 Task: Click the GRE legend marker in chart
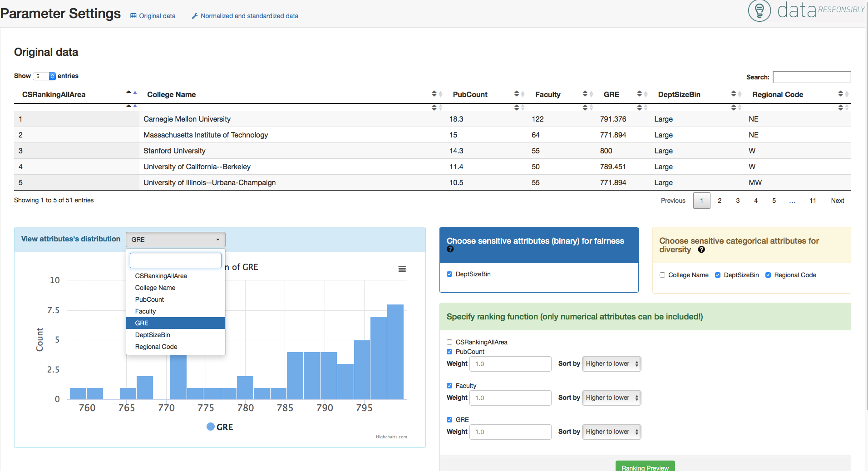click(x=211, y=427)
